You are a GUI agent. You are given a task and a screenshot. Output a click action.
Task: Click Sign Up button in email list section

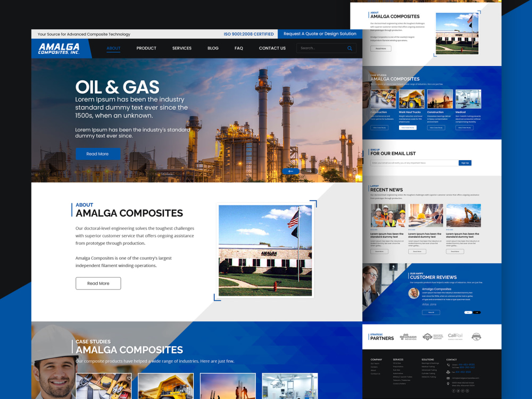pos(465,163)
